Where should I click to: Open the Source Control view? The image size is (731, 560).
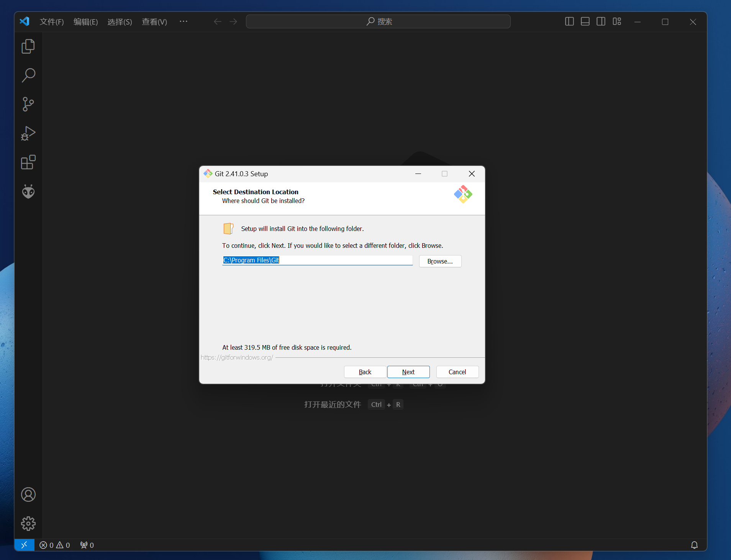point(28,104)
